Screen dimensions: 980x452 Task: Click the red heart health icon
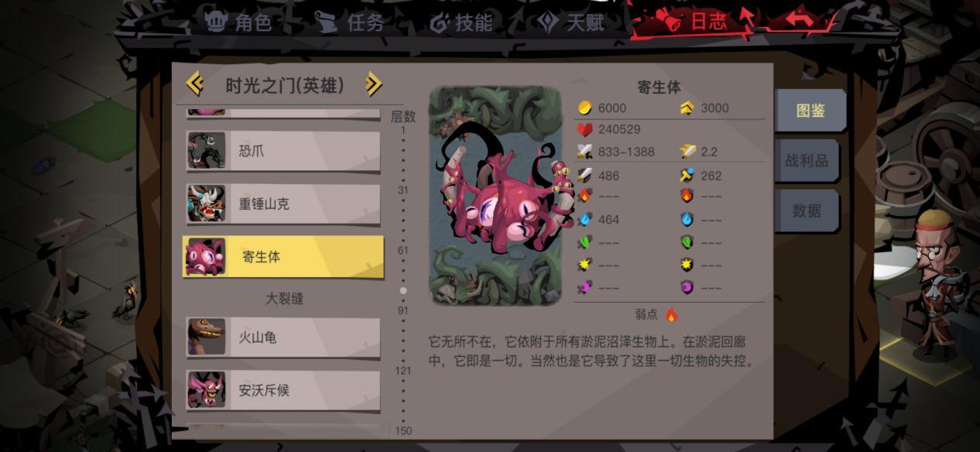(585, 129)
